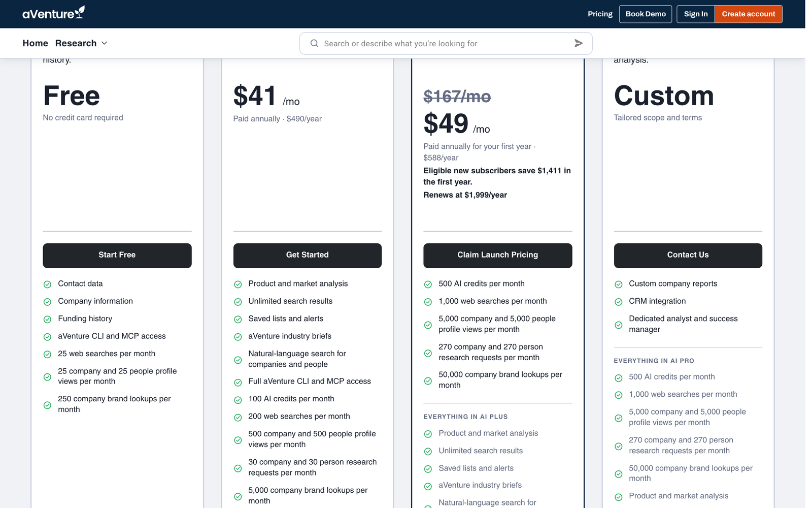Click the check icon beside 1,000 web searches in the $49 plan
Image resolution: width=812 pixels, height=508 pixels.
[428, 302]
